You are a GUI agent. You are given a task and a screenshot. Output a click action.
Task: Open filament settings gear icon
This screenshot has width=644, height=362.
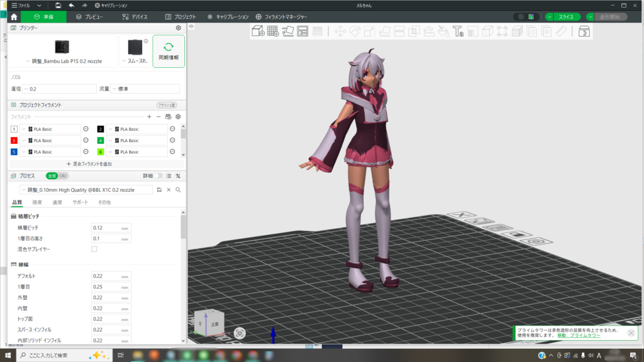(x=178, y=117)
